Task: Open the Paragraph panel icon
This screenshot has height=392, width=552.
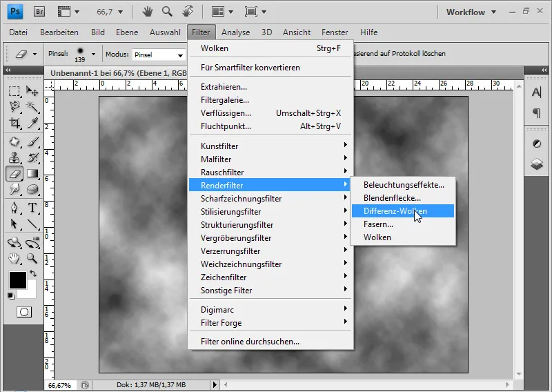Action: pos(537,112)
